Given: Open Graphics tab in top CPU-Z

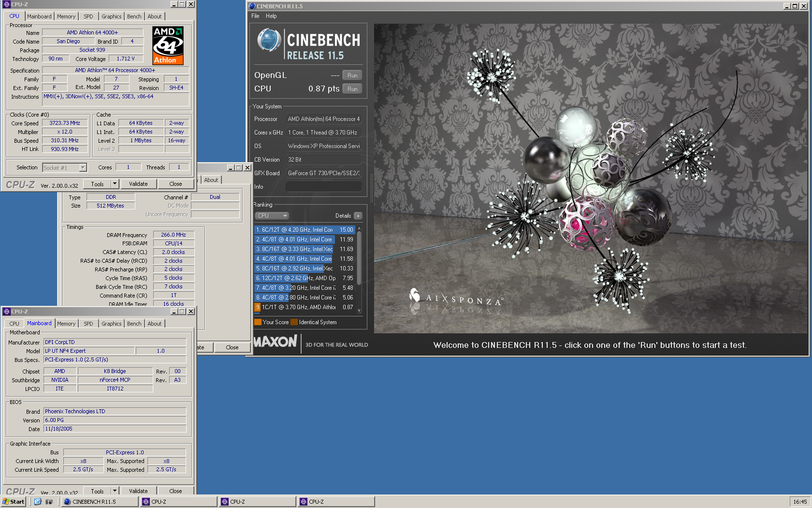Looking at the screenshot, I should [112, 16].
